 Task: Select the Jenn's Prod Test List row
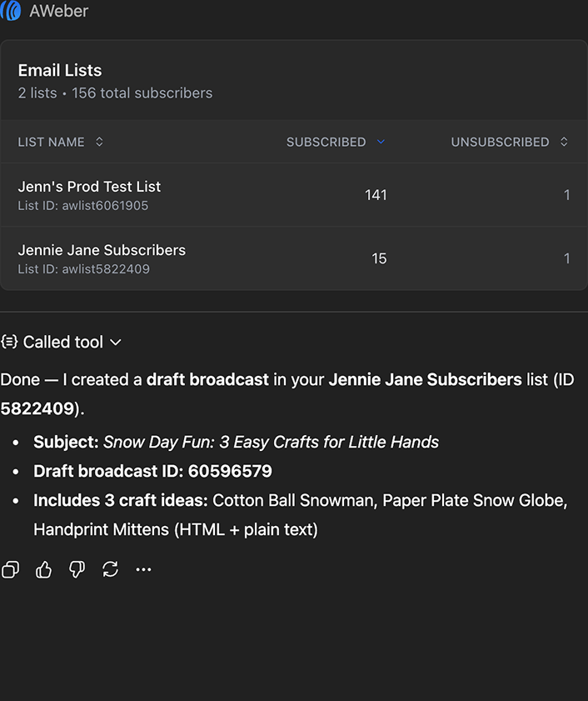click(x=89, y=187)
